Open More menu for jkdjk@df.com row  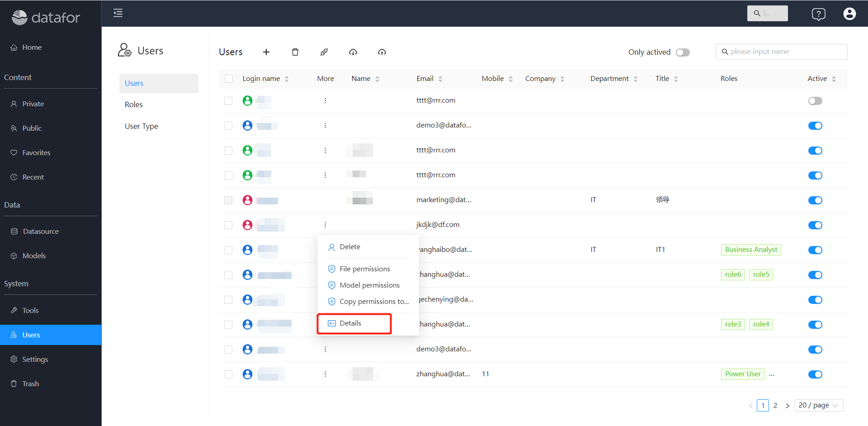325,225
